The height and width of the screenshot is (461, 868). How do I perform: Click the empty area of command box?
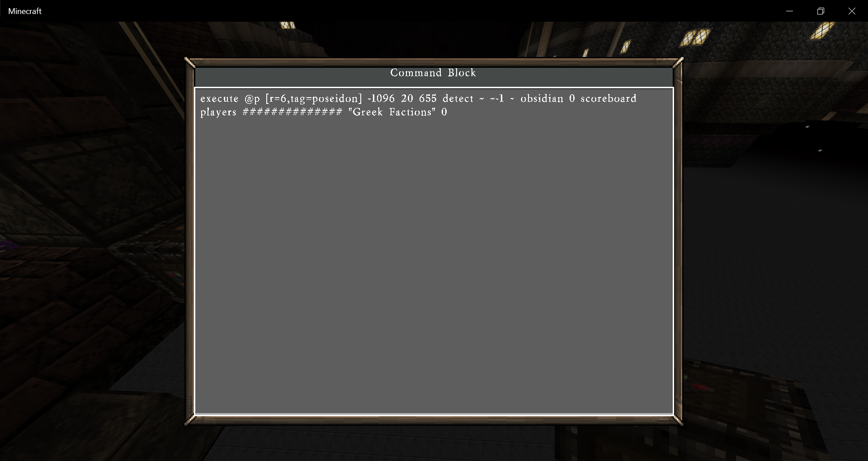pyautogui.click(x=434, y=267)
